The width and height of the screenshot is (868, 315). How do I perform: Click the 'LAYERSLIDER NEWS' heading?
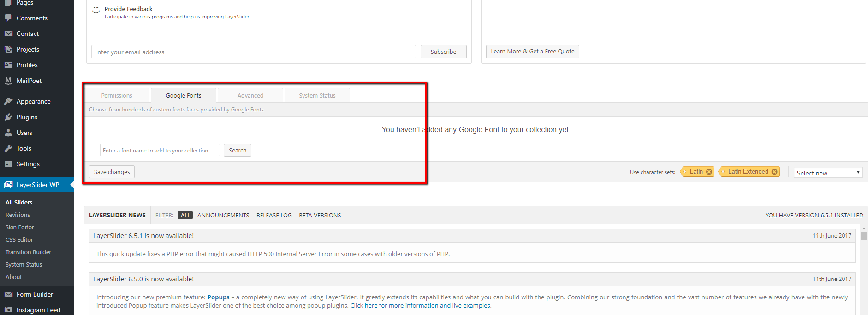[117, 215]
